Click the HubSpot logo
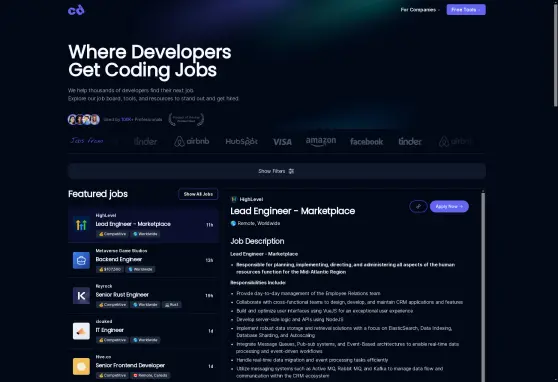Screen dimensions: 558x382 (241, 141)
